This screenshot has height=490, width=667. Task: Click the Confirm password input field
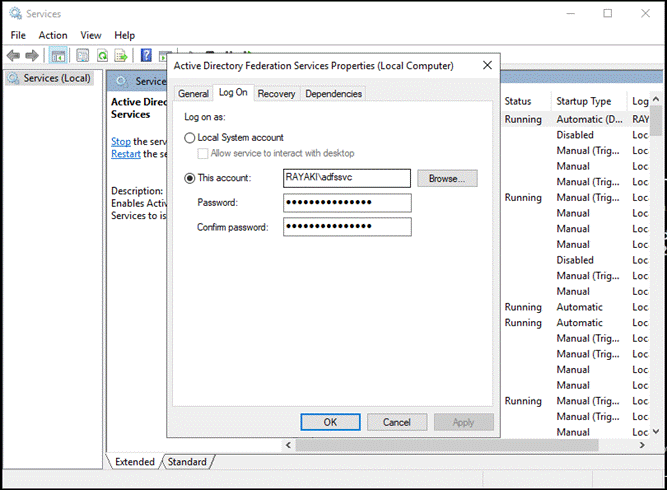tap(347, 227)
